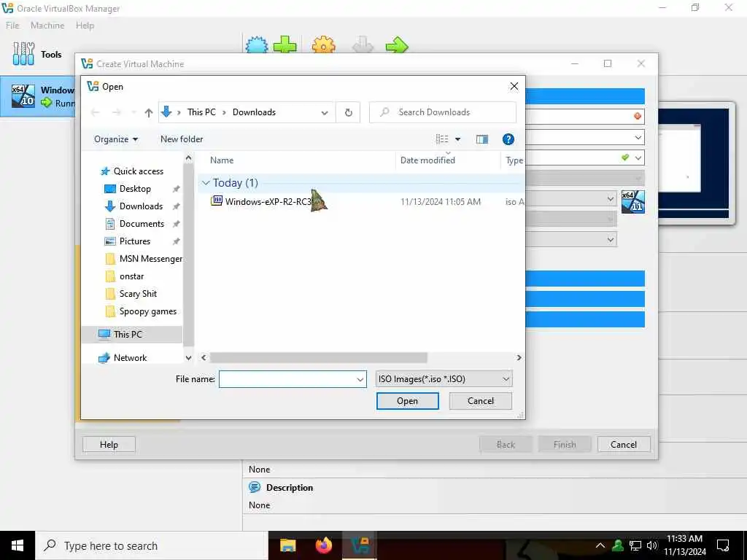Open the MSN Messenger folder
The width and height of the screenshot is (747, 560).
point(150,259)
